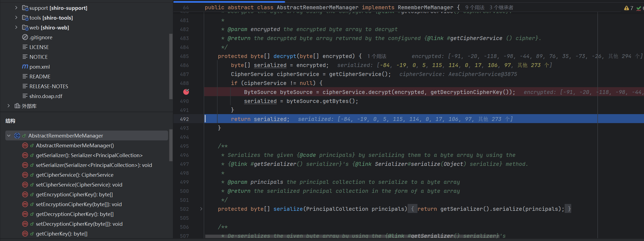644x241 pixels.
Task: Unfold the collapsed serialize method at line 502
Action: (201, 209)
